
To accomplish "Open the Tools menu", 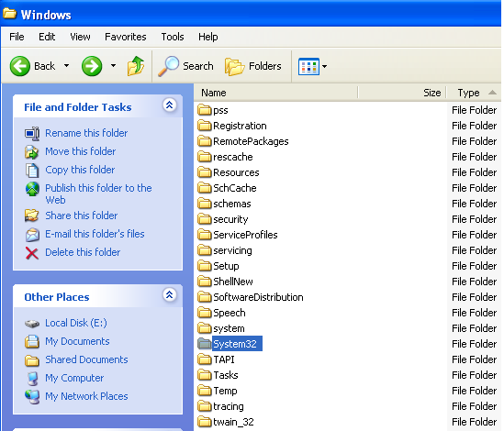I will click(173, 37).
